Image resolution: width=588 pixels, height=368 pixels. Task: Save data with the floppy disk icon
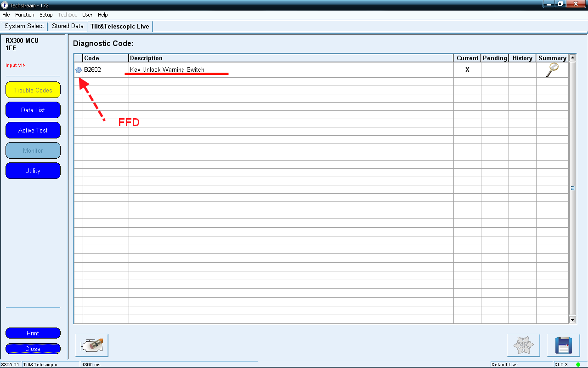563,345
